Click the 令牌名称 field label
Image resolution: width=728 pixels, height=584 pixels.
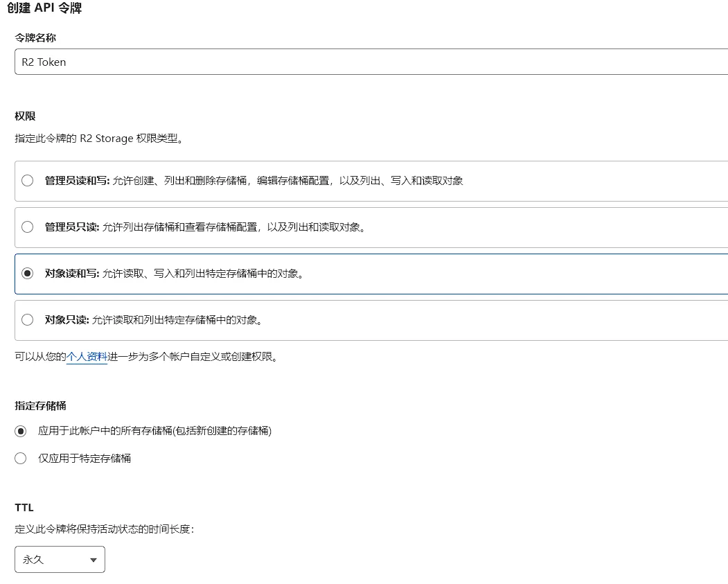pyautogui.click(x=35, y=37)
